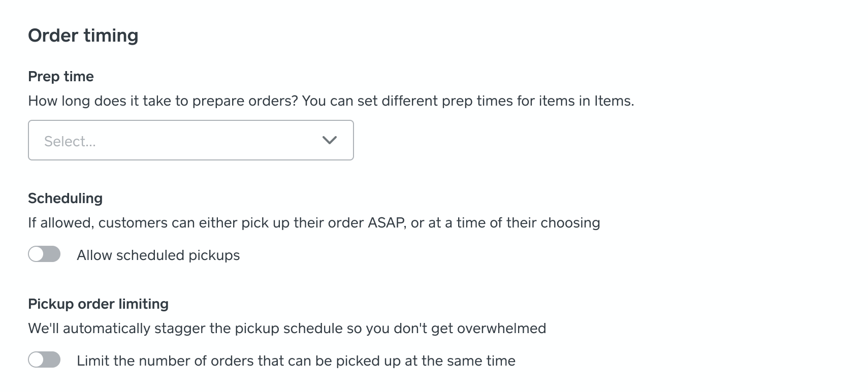This screenshot has width=868, height=392.
Task: Click the "Select..." placeholder text
Action: click(x=70, y=141)
